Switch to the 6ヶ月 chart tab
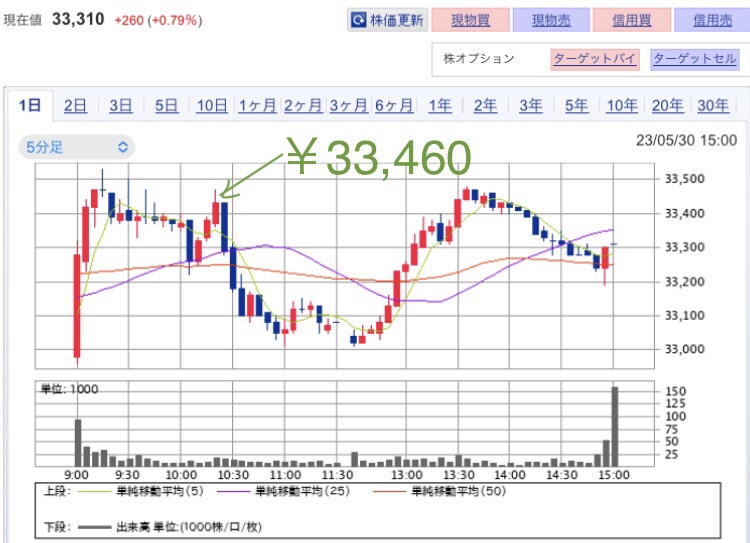Screen dimensions: 750x543 (x=394, y=105)
